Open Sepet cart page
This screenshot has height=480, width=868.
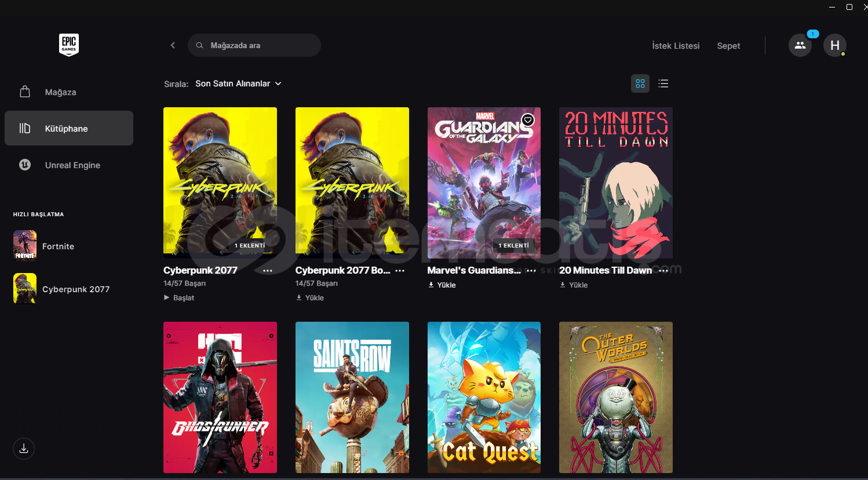tap(728, 46)
